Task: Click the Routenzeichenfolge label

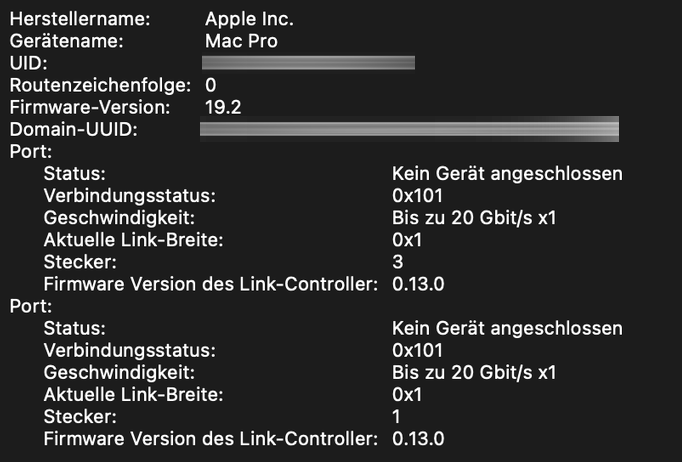Action: click(100, 85)
